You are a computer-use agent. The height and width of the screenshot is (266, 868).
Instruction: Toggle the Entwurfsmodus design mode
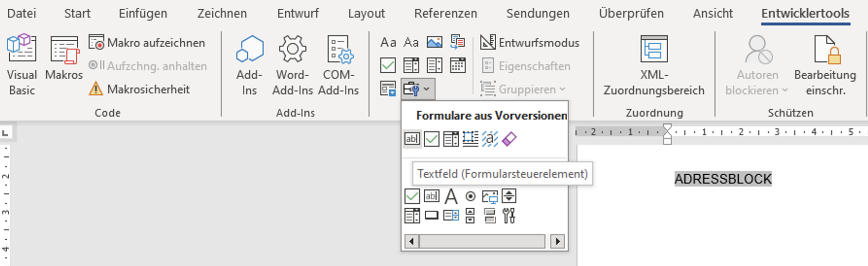(530, 43)
